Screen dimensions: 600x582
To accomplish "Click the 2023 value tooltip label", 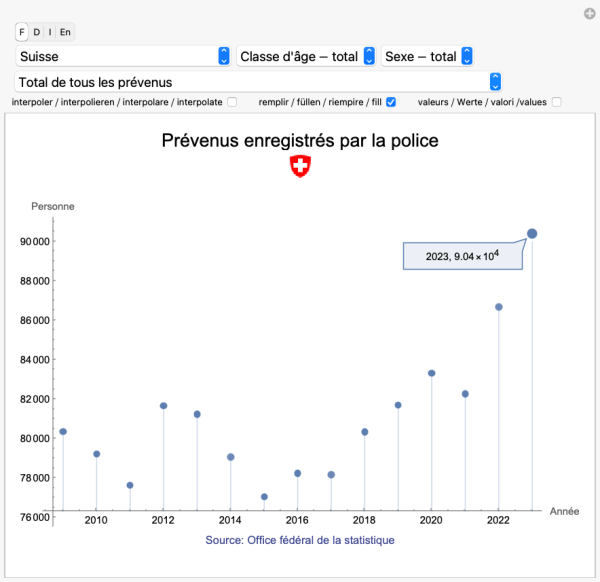I will coord(462,256).
